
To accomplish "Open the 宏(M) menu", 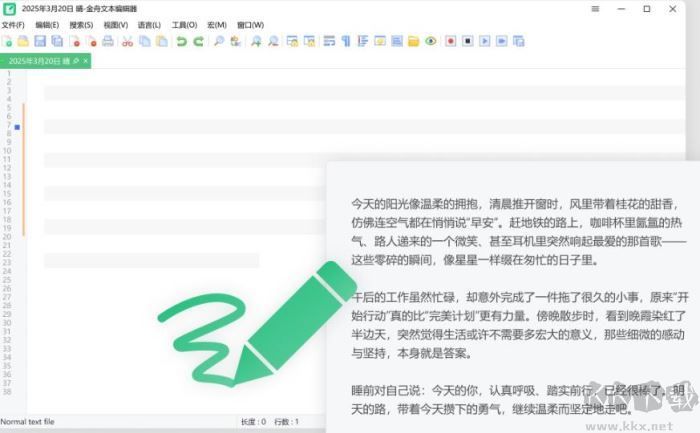I will (217, 25).
